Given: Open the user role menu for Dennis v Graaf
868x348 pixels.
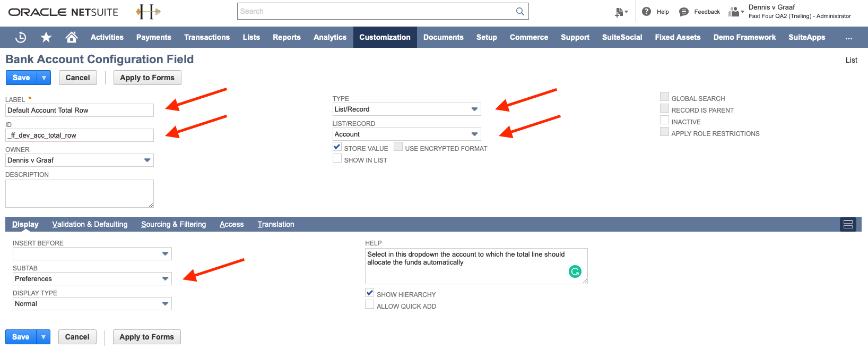Looking at the screenshot, I should [x=799, y=12].
